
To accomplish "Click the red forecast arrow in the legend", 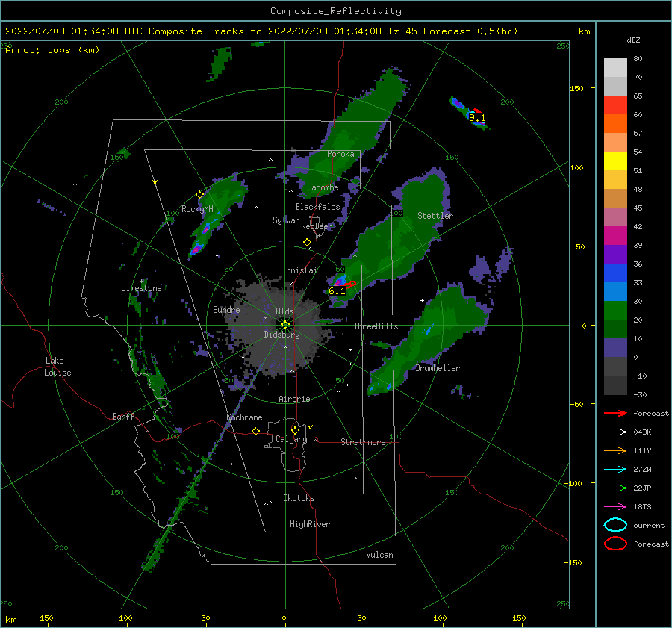I will [615, 413].
